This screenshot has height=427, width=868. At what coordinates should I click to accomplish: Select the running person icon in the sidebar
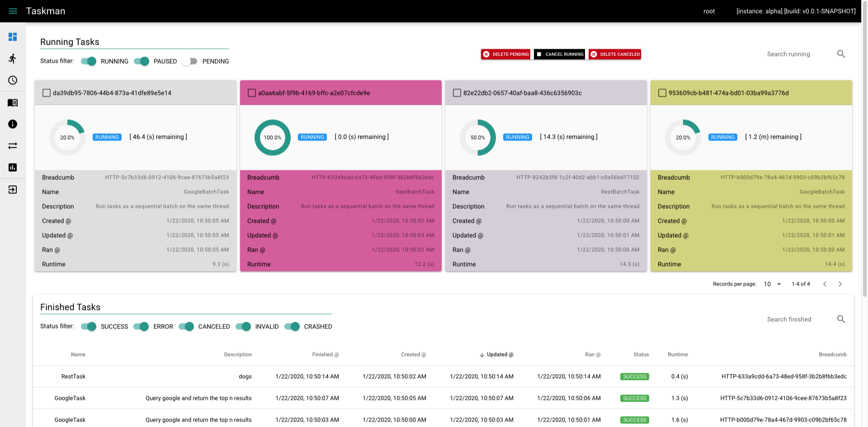[13, 58]
